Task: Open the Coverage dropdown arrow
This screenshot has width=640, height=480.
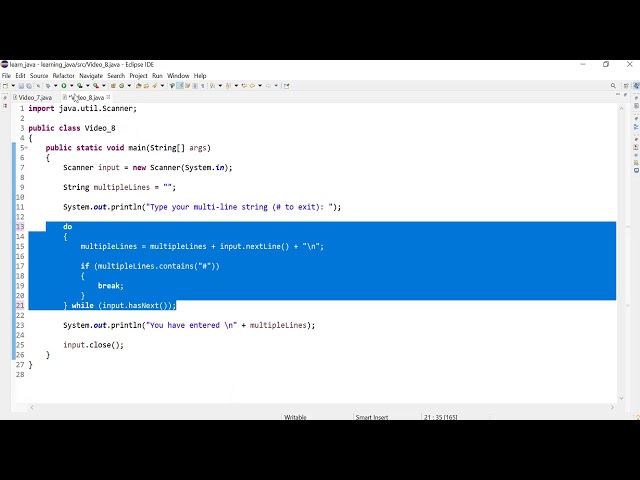Action: (x=87, y=86)
